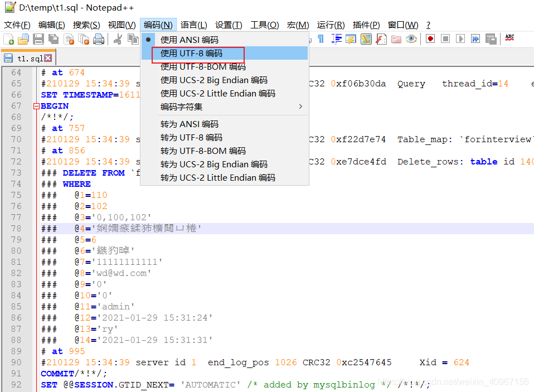
Task: Open the 运行(R) menu
Action: (331, 25)
